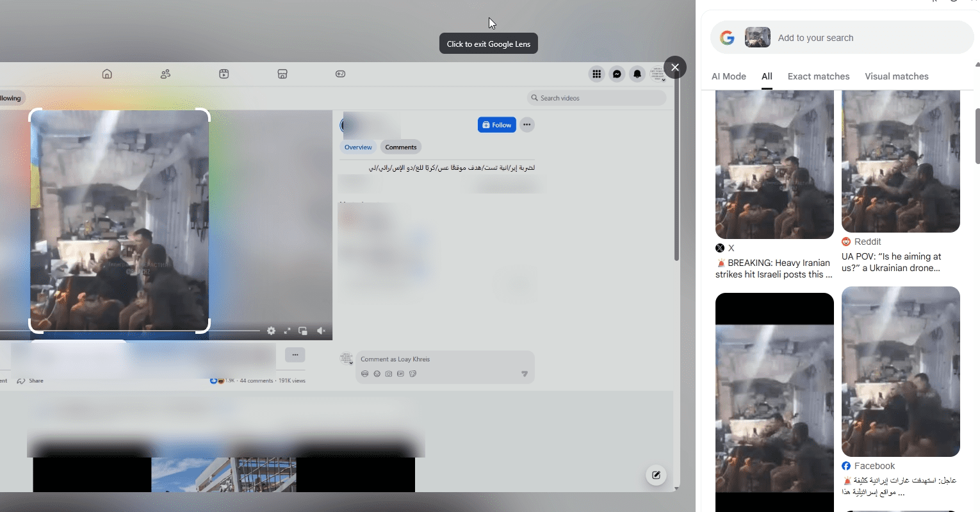980x512 pixels.
Task: Switch to Exact matches tab
Action: tap(818, 76)
